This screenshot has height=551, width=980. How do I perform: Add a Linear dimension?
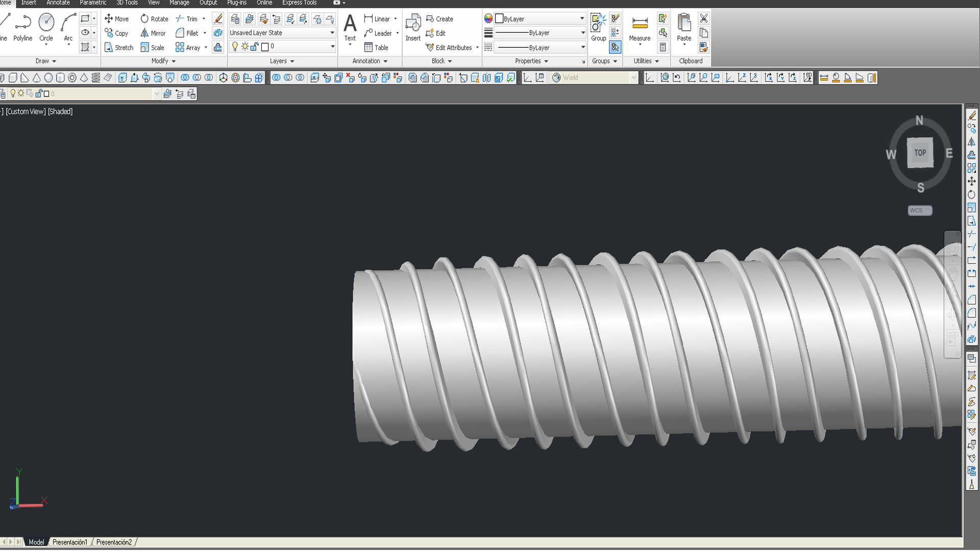coord(377,19)
